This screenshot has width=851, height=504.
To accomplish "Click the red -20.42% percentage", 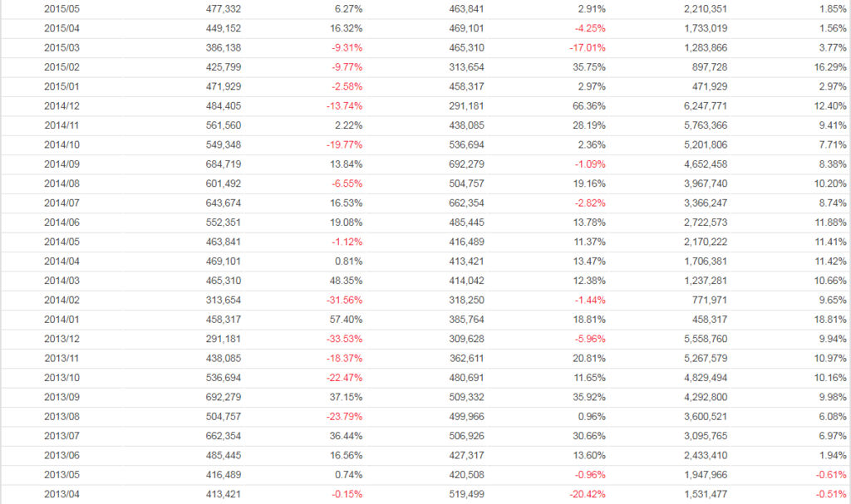I will 587,493.
